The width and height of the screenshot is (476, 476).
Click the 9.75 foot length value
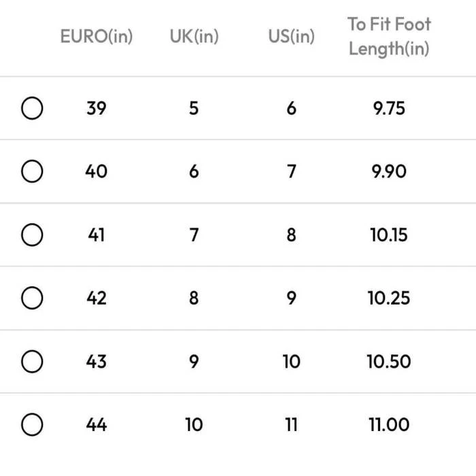click(x=389, y=108)
